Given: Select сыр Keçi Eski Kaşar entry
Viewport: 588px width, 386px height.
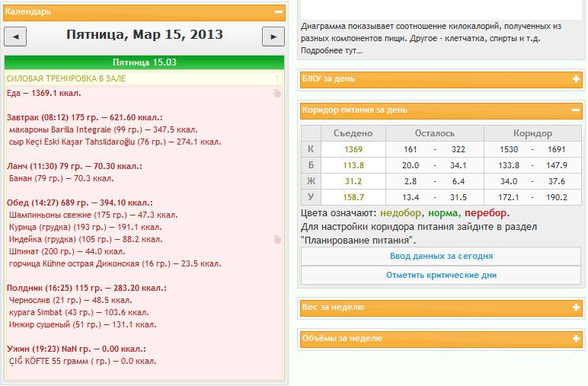Looking at the screenshot, I should point(115,142).
